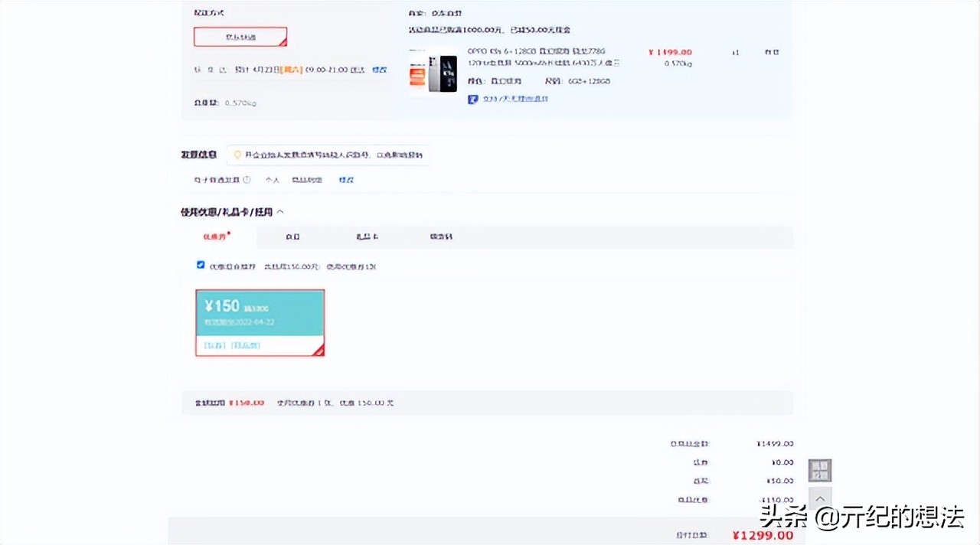Viewport: 980px width, 545px height.
Task: Click the blue 7-day no-reason return icon
Action: (x=473, y=99)
